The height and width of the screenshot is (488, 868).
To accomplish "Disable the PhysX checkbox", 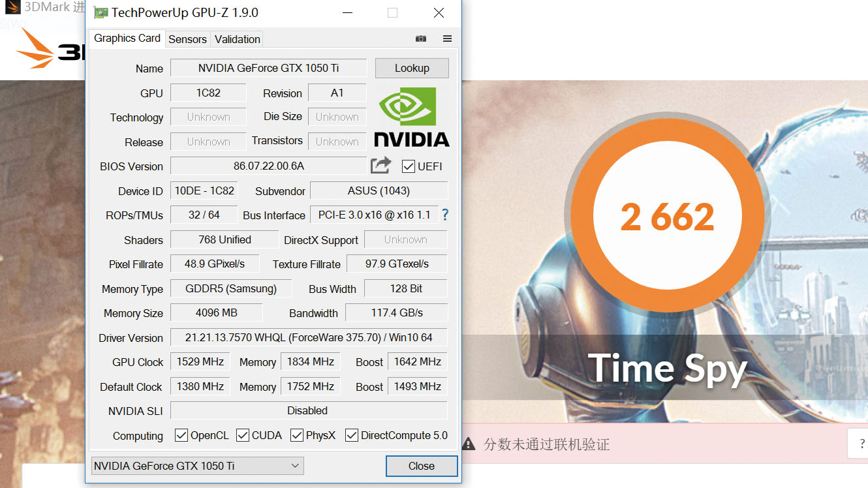I will pyautogui.click(x=297, y=435).
